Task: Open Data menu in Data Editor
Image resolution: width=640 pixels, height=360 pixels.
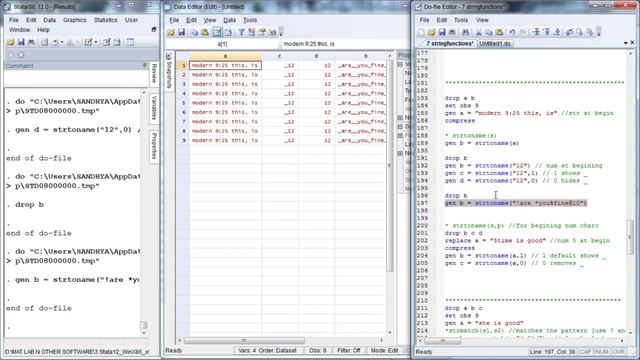Action: [x=229, y=20]
